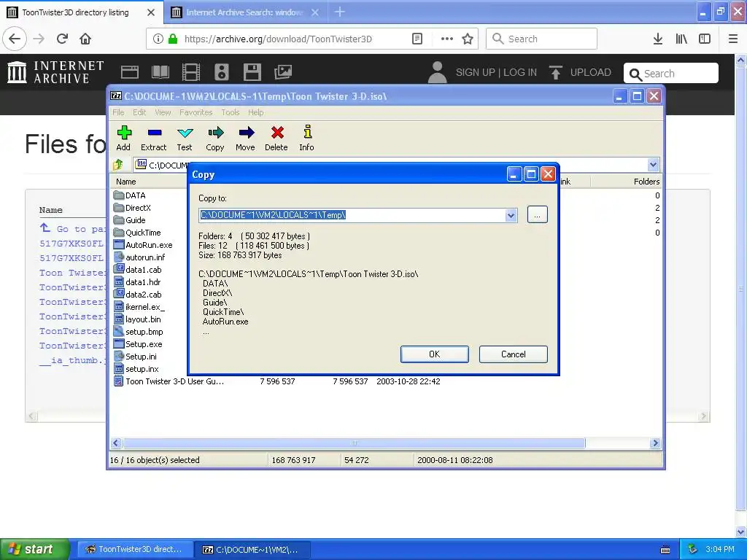Click SIGN UP link on Archive
Viewport: 747px width, 560px height.
click(x=475, y=72)
